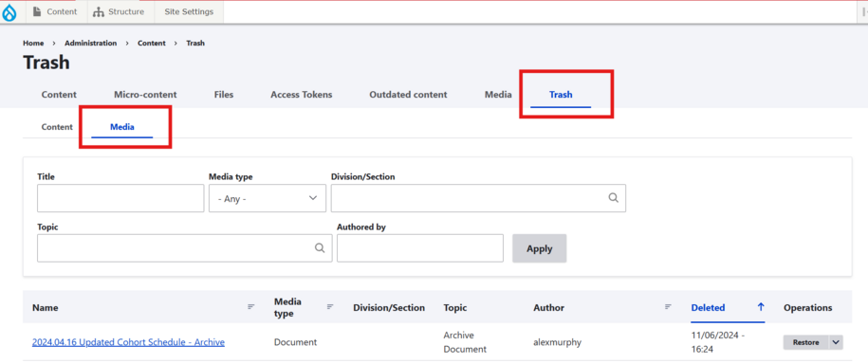Switch to the primary Content tab

pos(59,95)
